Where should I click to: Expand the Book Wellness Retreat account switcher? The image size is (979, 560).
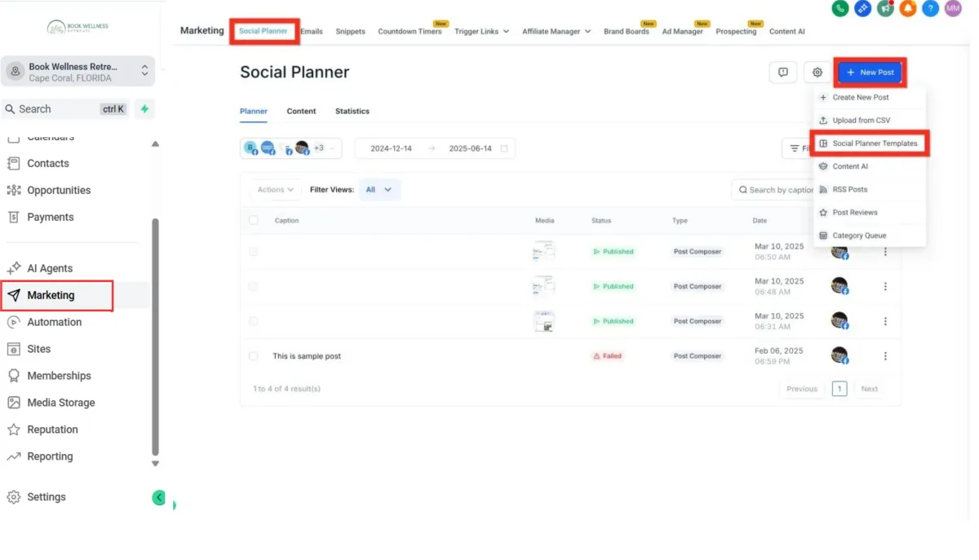tap(78, 72)
